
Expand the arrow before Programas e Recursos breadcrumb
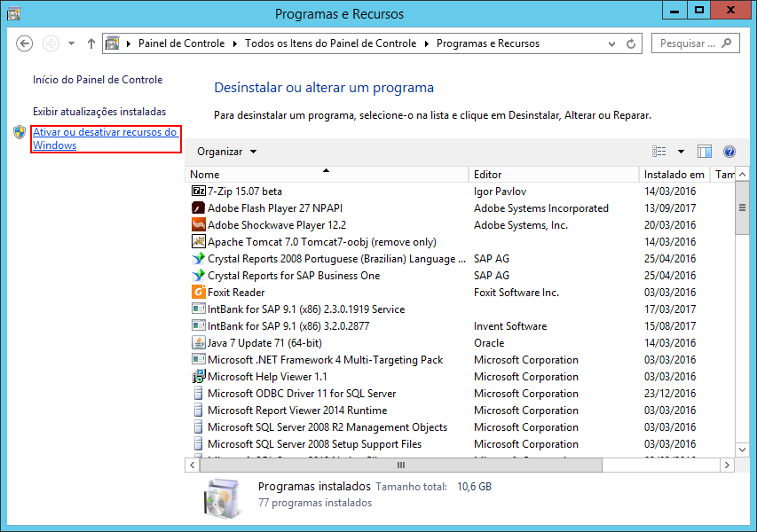point(427,43)
